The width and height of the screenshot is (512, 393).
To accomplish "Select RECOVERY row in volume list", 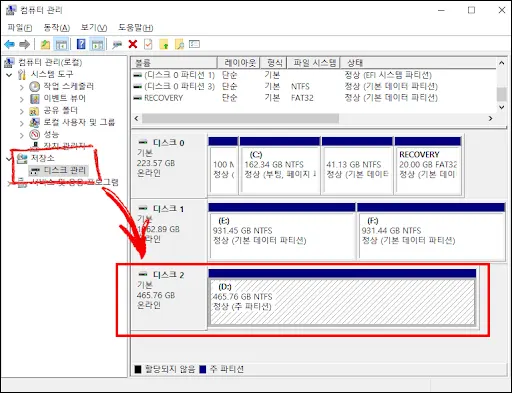I will [313, 98].
